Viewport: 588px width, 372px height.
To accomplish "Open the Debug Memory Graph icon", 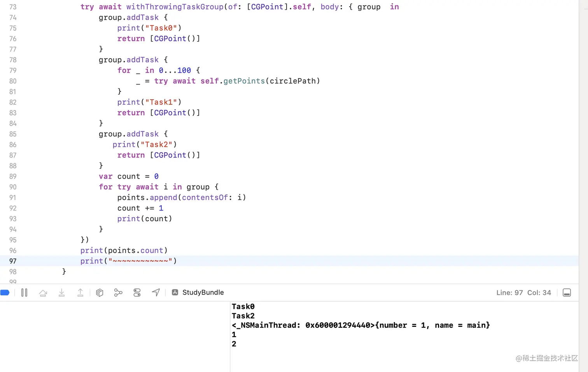I will coord(118,293).
